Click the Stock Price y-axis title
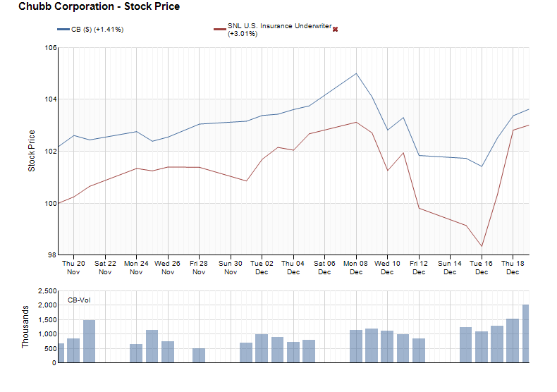Screen dimensions: 557x392 tap(32, 151)
